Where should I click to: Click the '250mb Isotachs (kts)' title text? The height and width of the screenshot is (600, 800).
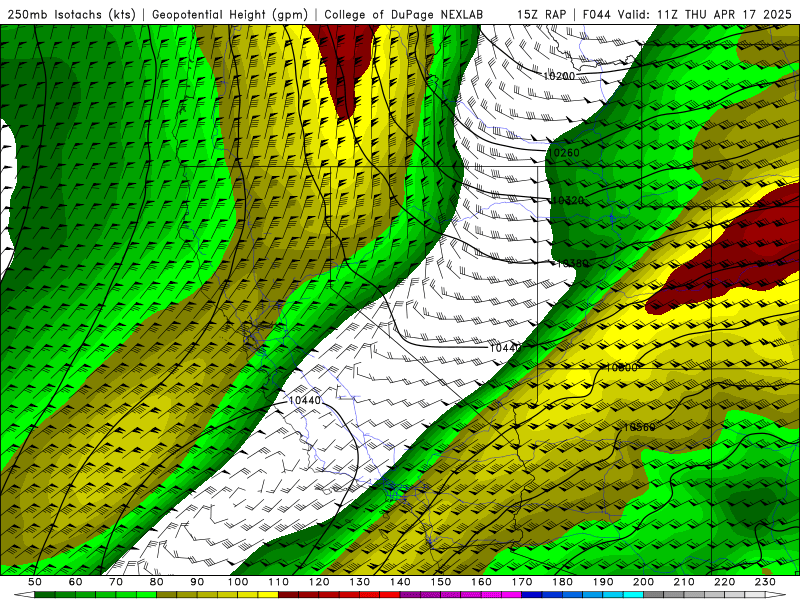click(72, 14)
